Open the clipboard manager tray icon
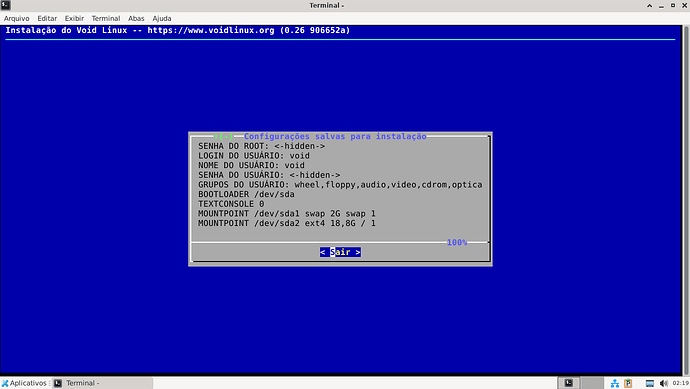The width and height of the screenshot is (690, 389). click(628, 384)
